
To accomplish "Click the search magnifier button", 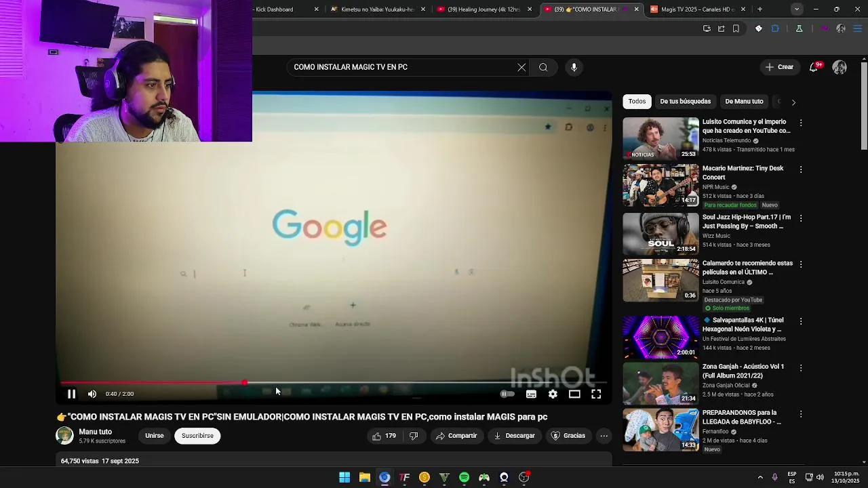I will click(543, 67).
